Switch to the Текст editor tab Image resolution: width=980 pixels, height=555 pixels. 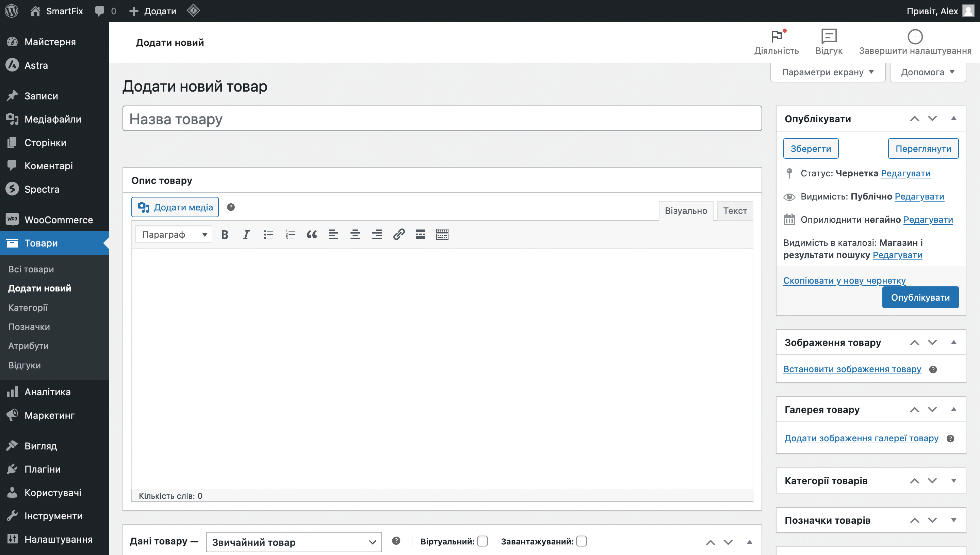[x=735, y=211]
